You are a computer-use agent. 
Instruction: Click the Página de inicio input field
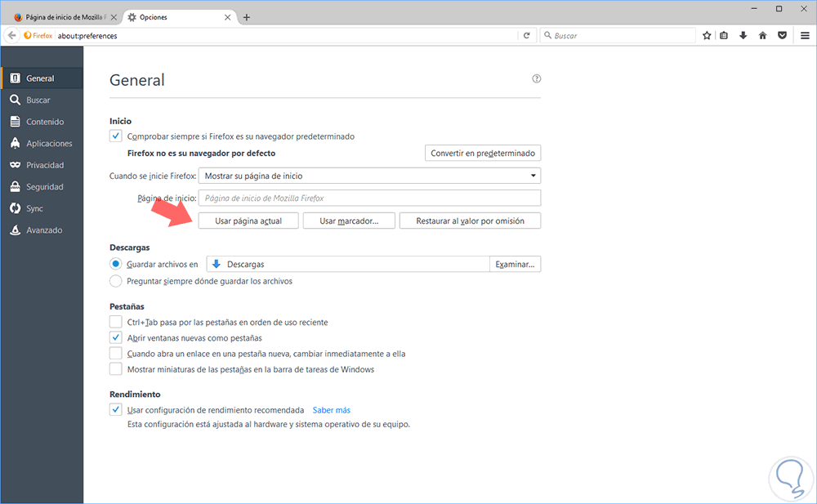click(x=369, y=198)
